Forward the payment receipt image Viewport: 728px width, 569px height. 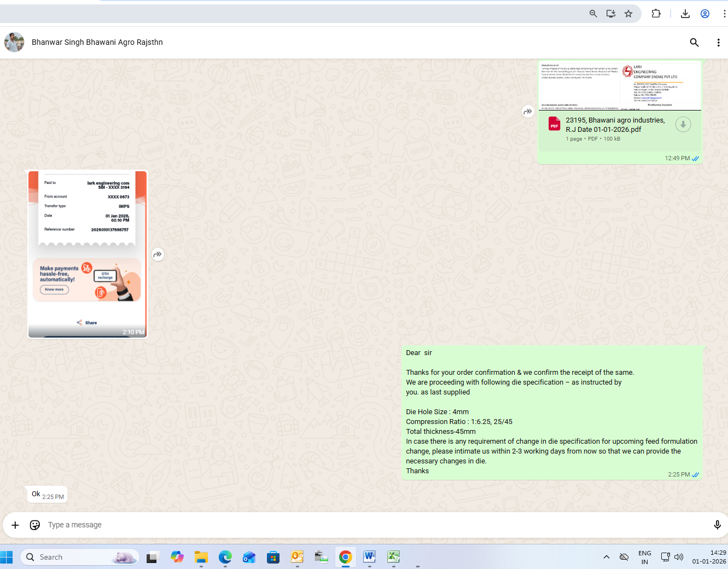(158, 254)
